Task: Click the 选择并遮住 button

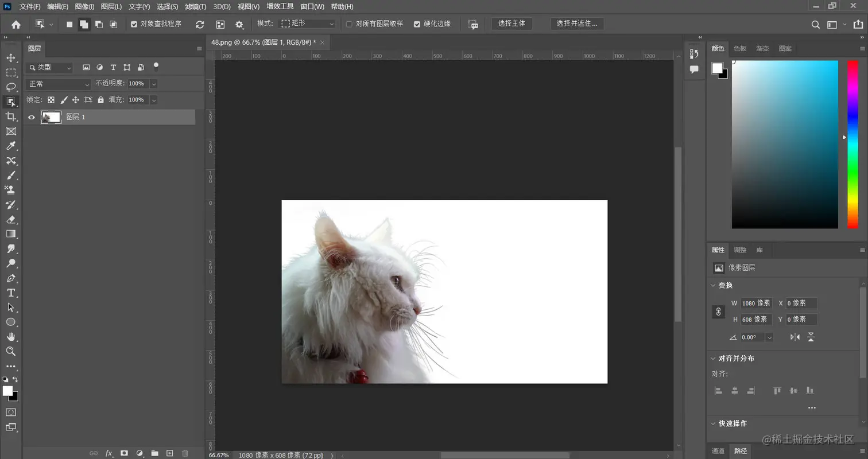Action: (578, 24)
